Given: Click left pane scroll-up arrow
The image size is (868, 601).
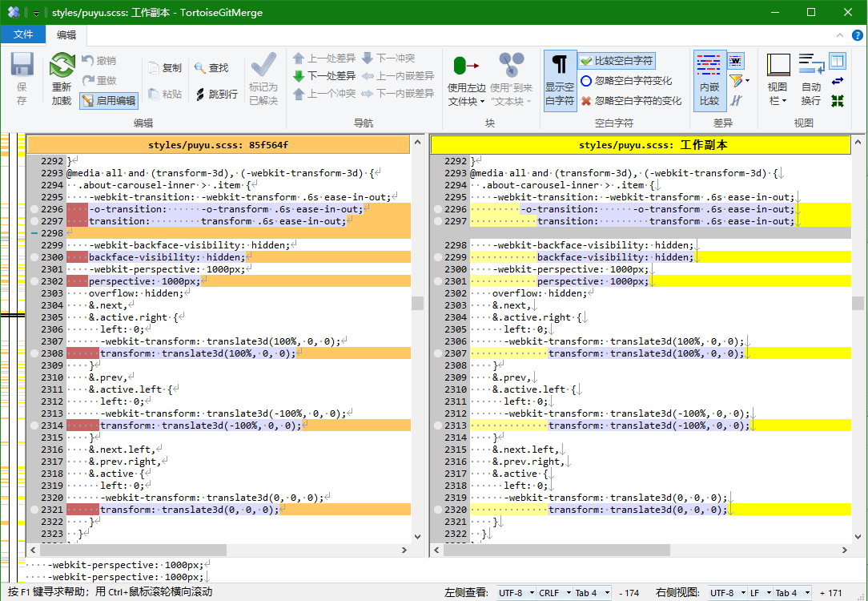Looking at the screenshot, I should [x=418, y=143].
